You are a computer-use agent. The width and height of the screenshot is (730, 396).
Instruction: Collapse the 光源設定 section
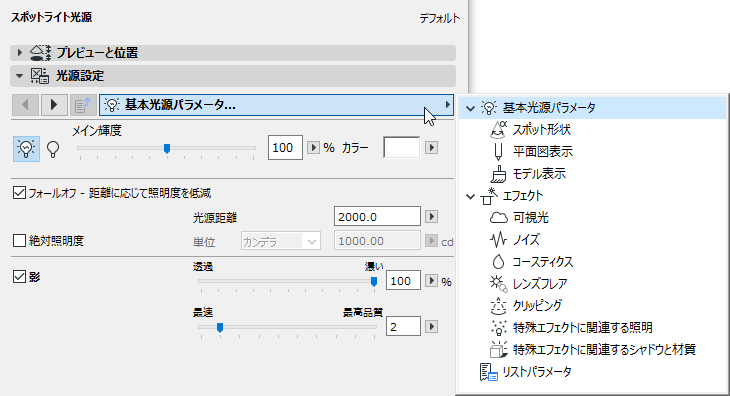tap(19, 76)
